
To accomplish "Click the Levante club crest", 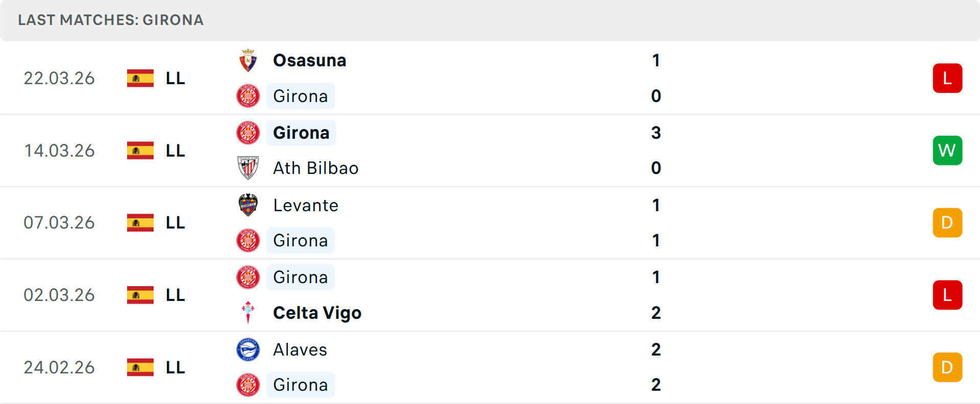I will 248,205.
